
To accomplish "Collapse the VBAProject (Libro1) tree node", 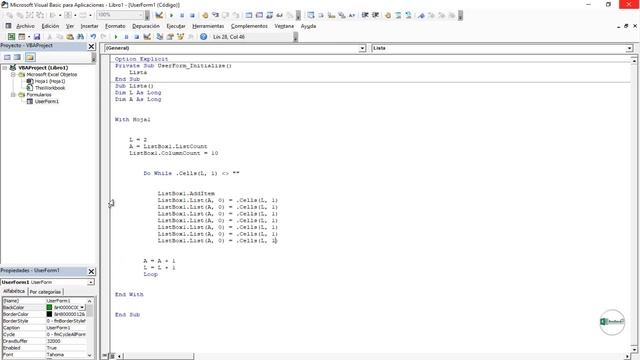I will [4, 68].
